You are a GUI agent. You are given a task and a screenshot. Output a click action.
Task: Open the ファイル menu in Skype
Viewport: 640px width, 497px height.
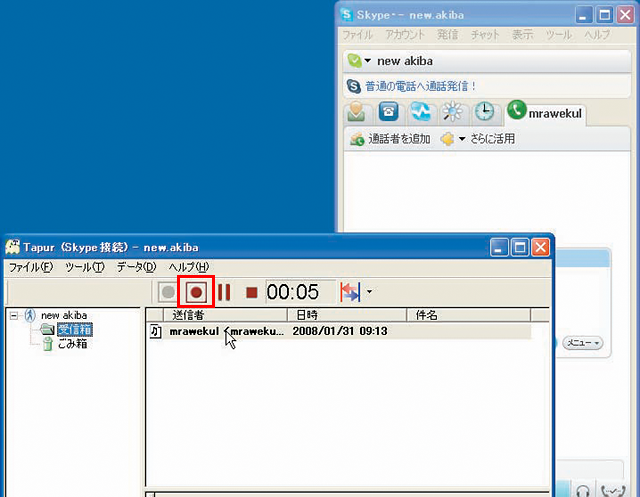(x=358, y=35)
